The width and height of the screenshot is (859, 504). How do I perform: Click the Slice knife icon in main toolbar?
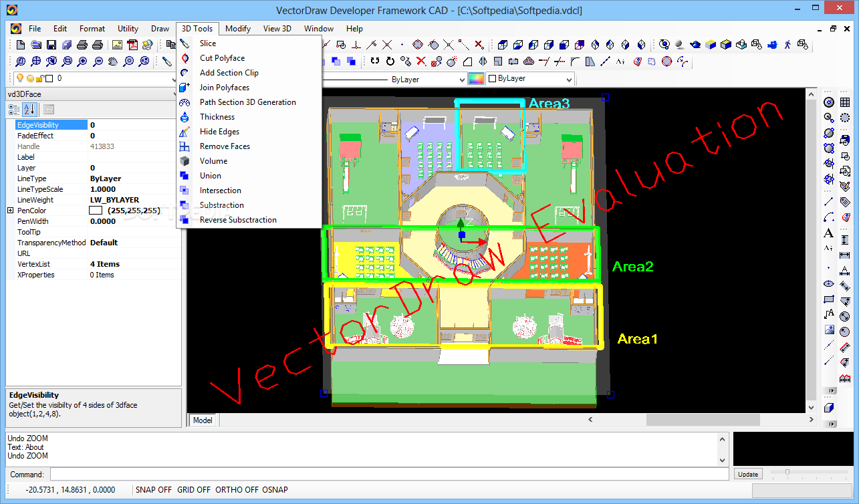point(167,61)
